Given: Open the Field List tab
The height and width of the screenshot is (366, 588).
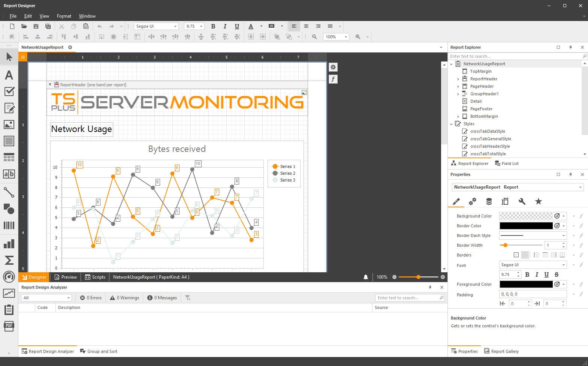Looking at the screenshot, I should [x=507, y=163].
